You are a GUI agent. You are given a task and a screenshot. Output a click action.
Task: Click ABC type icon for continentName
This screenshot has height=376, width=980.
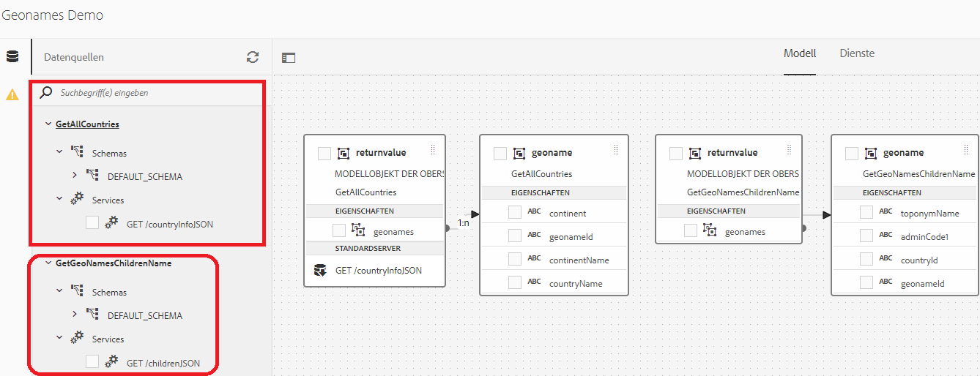point(535,259)
